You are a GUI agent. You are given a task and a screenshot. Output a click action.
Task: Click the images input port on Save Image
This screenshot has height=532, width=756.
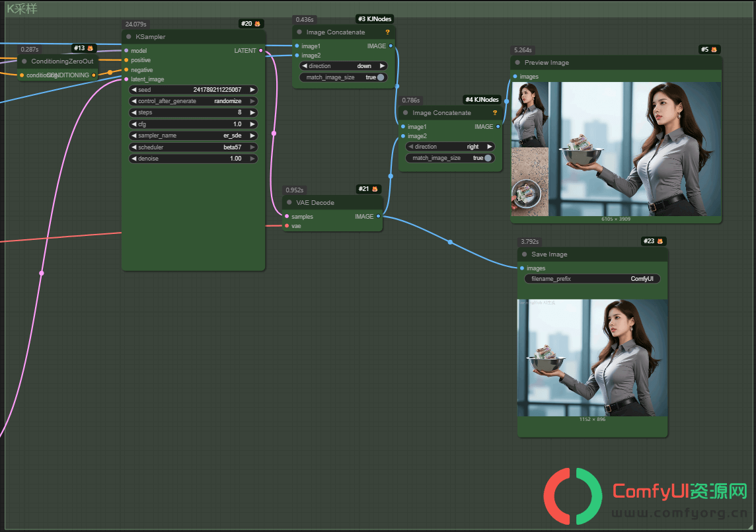click(x=522, y=268)
